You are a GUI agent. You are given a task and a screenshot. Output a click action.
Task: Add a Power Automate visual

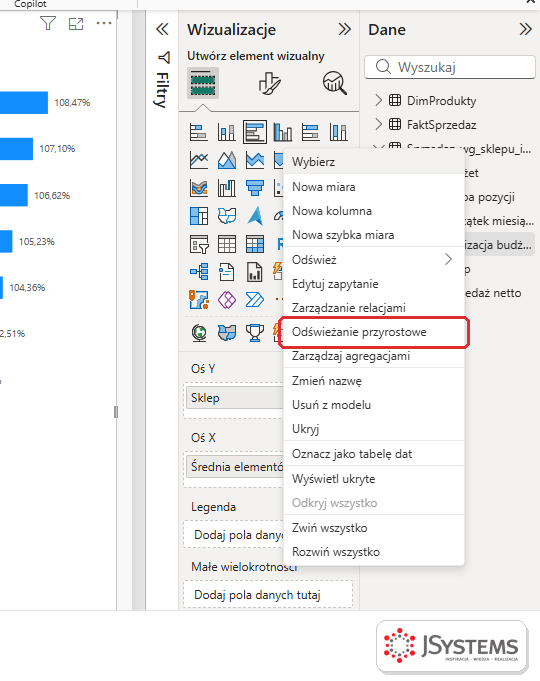255,300
